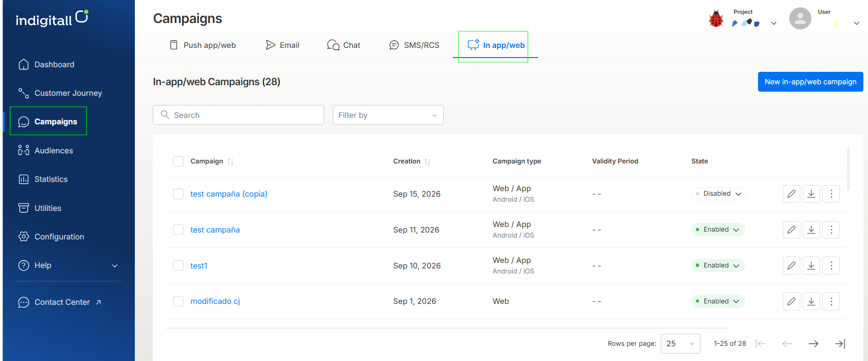Screen dimensions: 868x361
Task: Tick the select-all campaigns checkbox
Action: pyautogui.click(x=178, y=161)
